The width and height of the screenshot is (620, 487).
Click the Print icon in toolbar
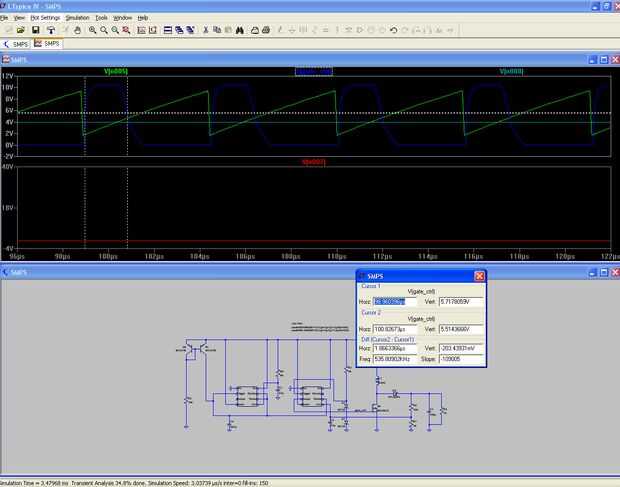coord(254,30)
